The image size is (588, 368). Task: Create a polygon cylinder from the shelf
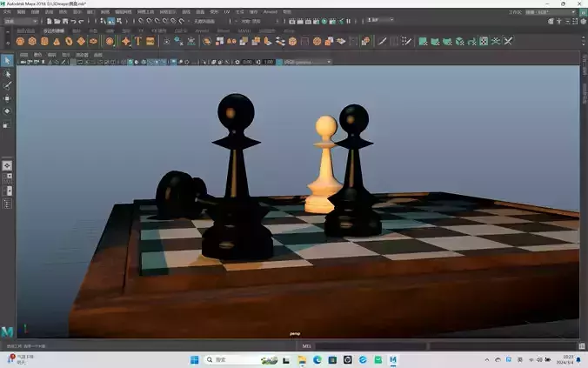44,41
